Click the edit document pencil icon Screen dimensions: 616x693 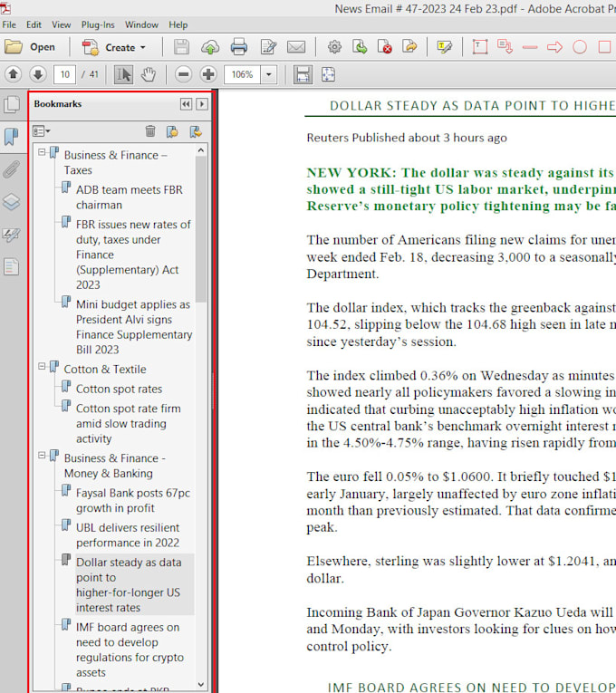[268, 47]
